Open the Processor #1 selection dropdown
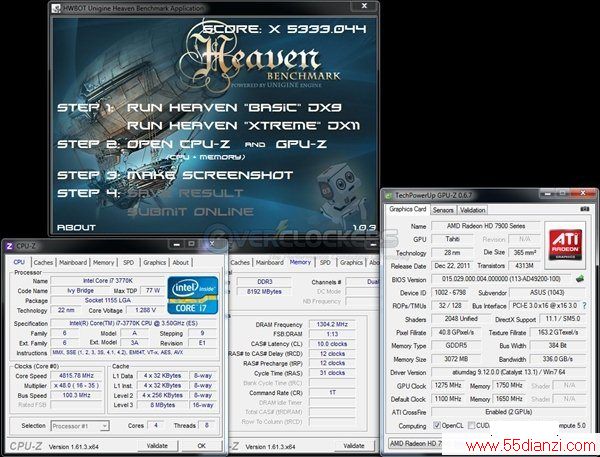This screenshot has width=600, height=457. [x=80, y=426]
